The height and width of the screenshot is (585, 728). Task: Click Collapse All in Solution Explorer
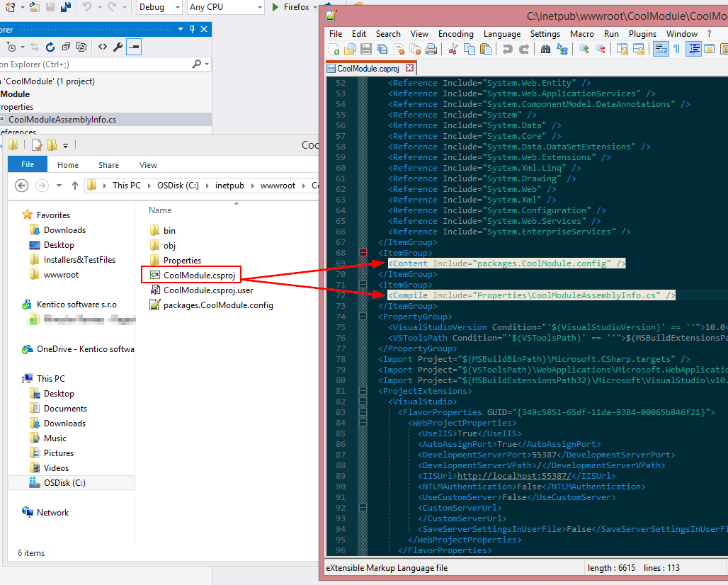(66, 47)
